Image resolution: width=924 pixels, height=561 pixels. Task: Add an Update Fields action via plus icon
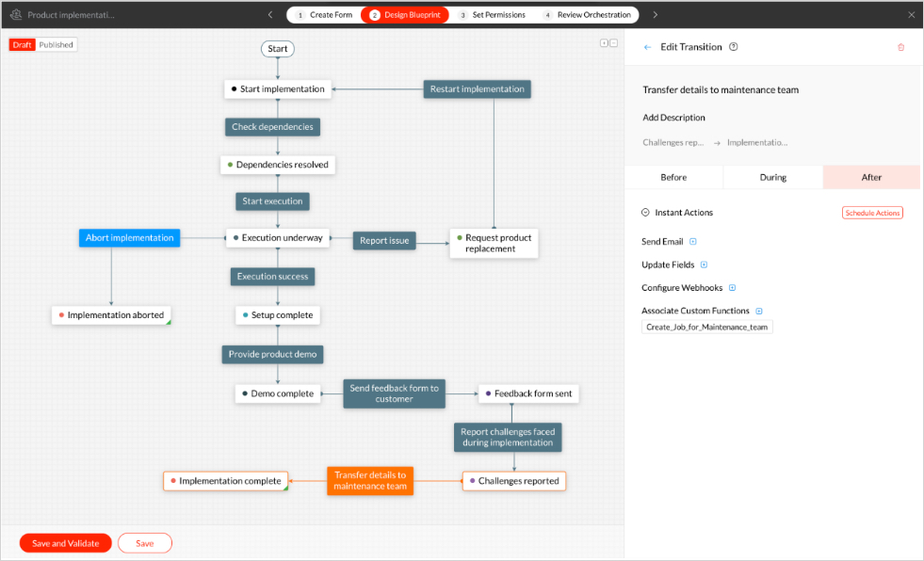pyautogui.click(x=704, y=264)
